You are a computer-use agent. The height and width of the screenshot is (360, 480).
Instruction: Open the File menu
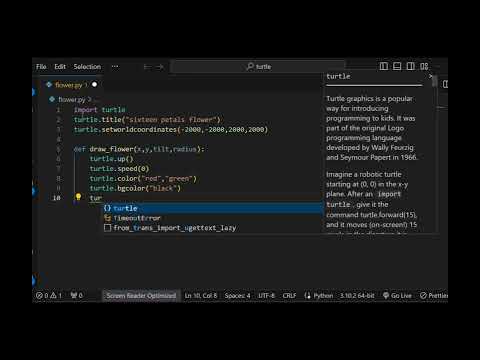click(x=41, y=67)
